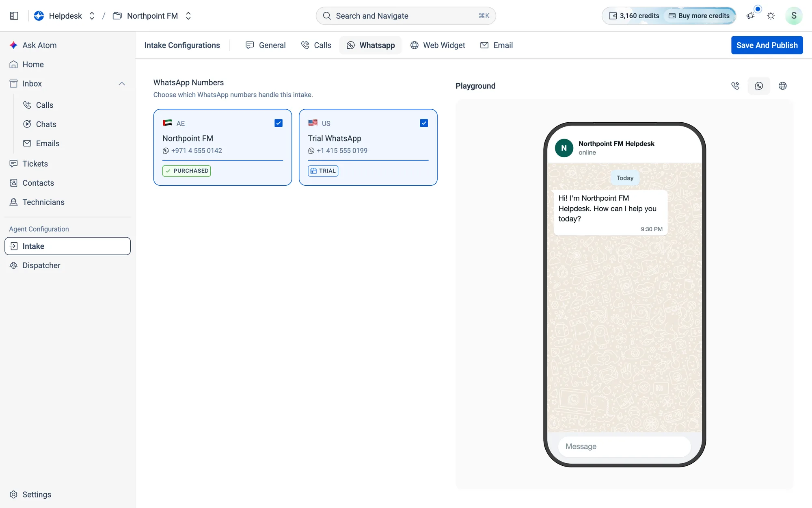
Task: Select the Whatsapp tab
Action: coord(370,45)
